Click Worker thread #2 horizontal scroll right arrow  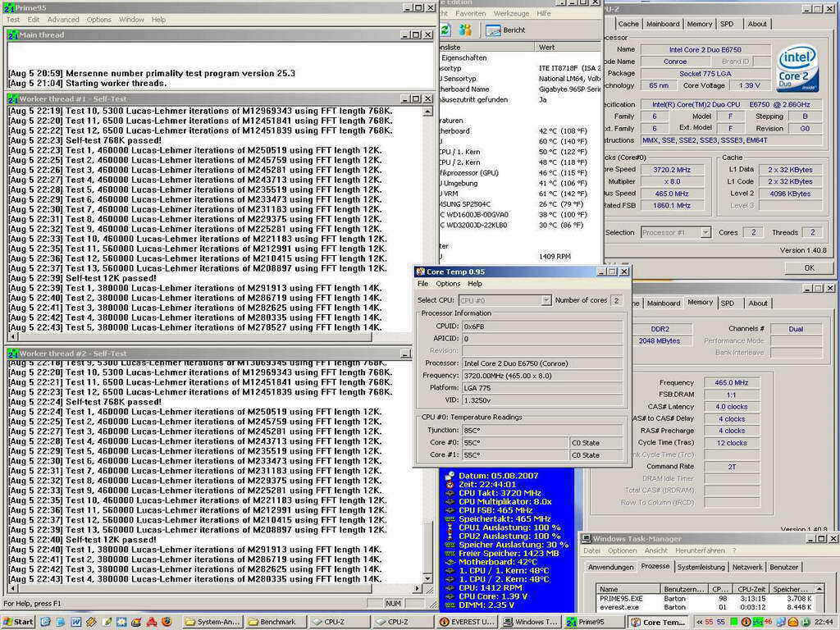pyautogui.click(x=418, y=588)
